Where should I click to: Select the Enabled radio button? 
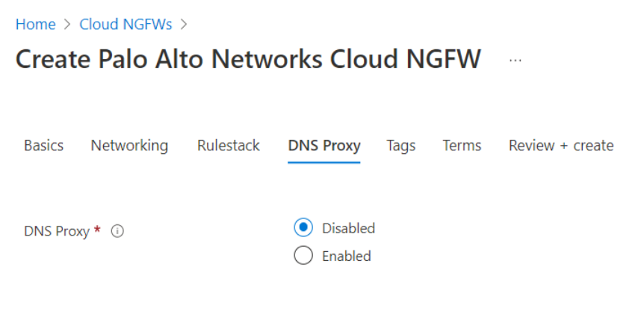(303, 256)
